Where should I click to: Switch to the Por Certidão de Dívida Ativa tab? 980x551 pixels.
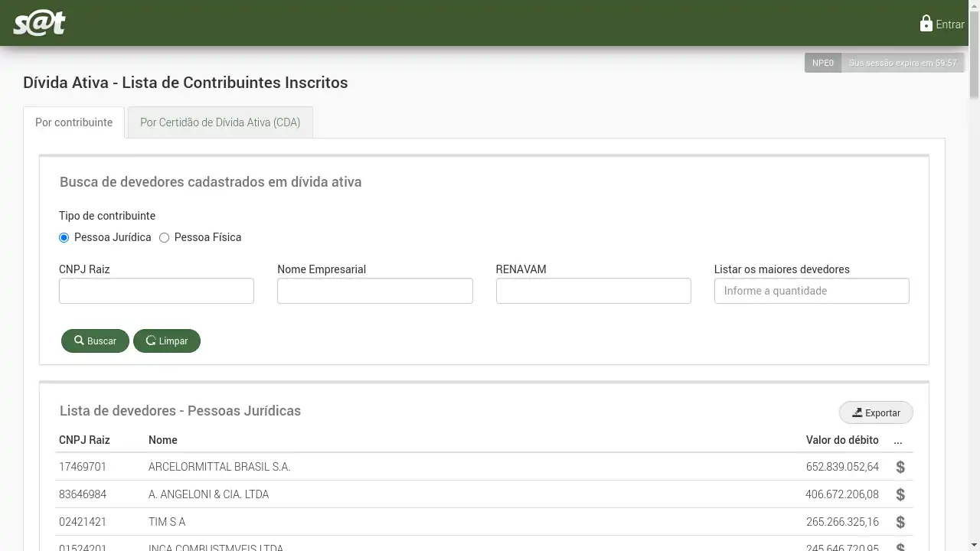[x=220, y=122]
